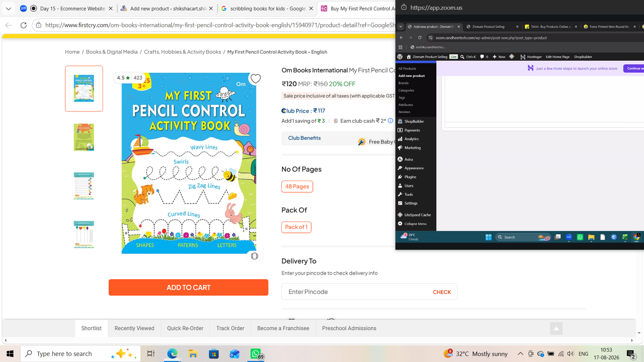Screen dimensions: 644x362
Task: Open the Windows Start menu on the main taskbar
Action: pos(10,354)
